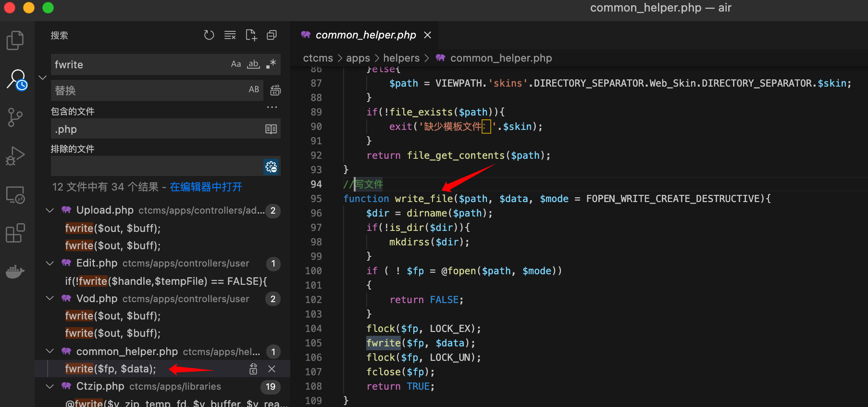Refresh the search results
This screenshot has height=407, width=868.
(x=209, y=35)
